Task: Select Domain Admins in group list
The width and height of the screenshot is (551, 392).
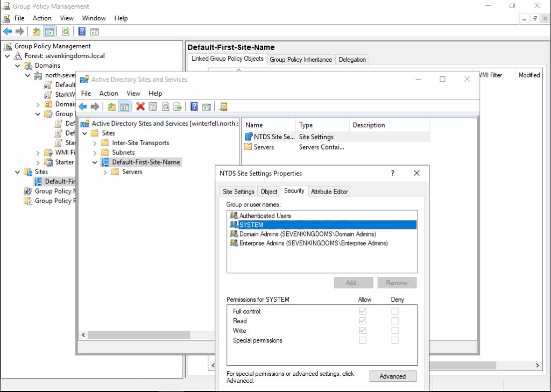Action: coord(307,234)
